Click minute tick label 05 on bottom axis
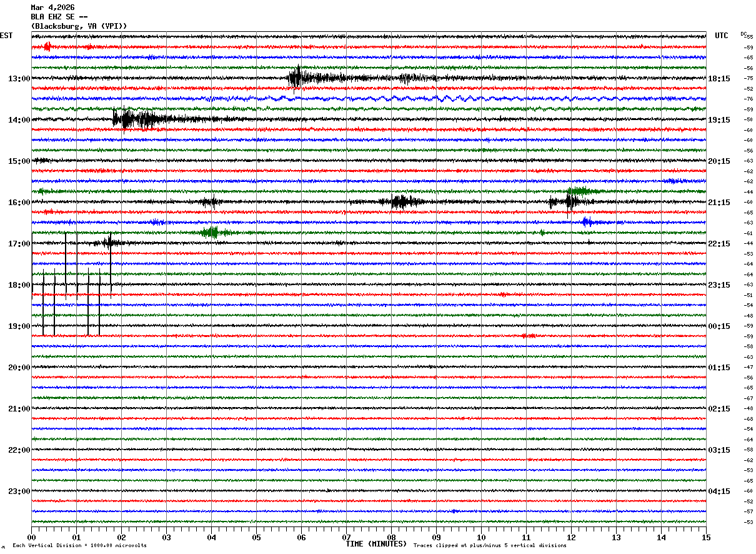This screenshot has width=756, height=554. (x=256, y=537)
